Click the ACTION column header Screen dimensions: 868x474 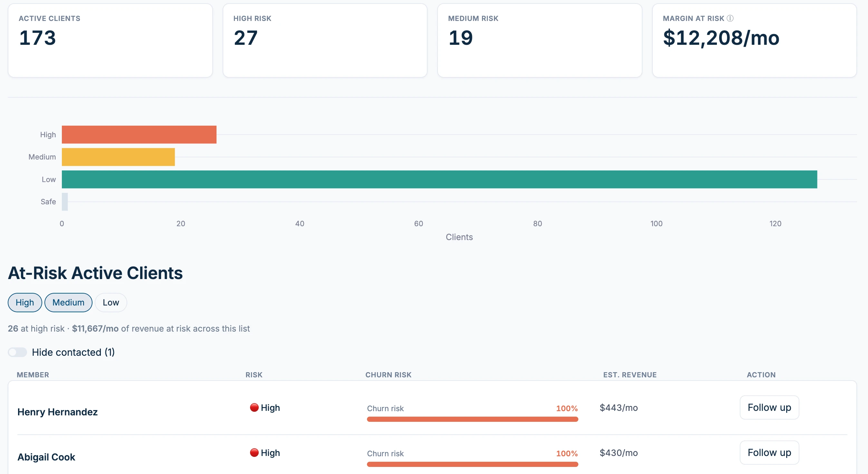pyautogui.click(x=761, y=375)
